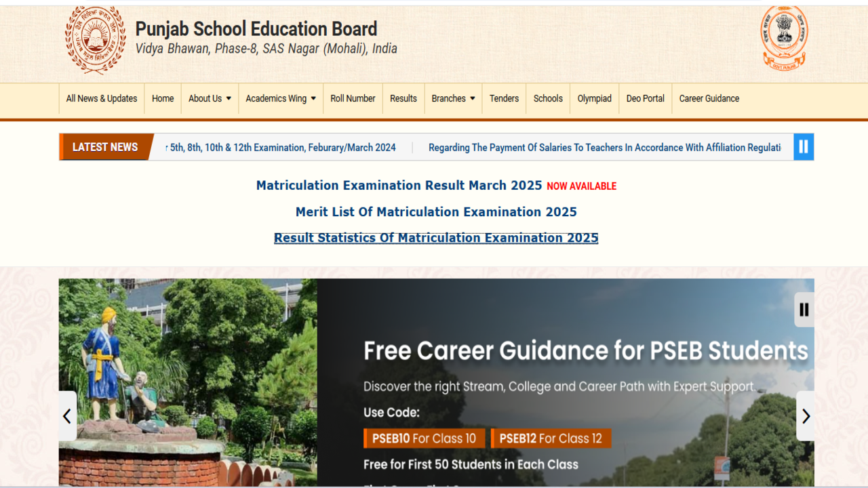
Task: Click news about 12th Examination Feburary/March 2024
Action: coord(281,147)
